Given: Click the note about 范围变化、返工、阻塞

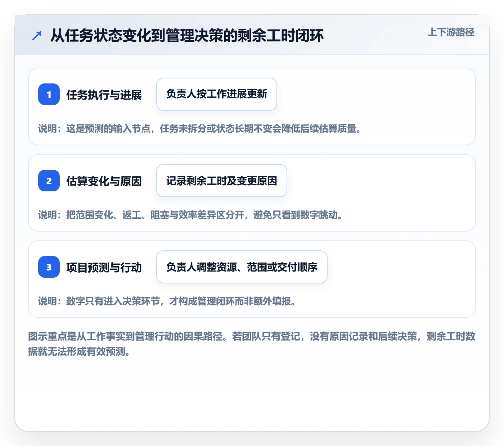Looking at the screenshot, I should tap(190, 215).
